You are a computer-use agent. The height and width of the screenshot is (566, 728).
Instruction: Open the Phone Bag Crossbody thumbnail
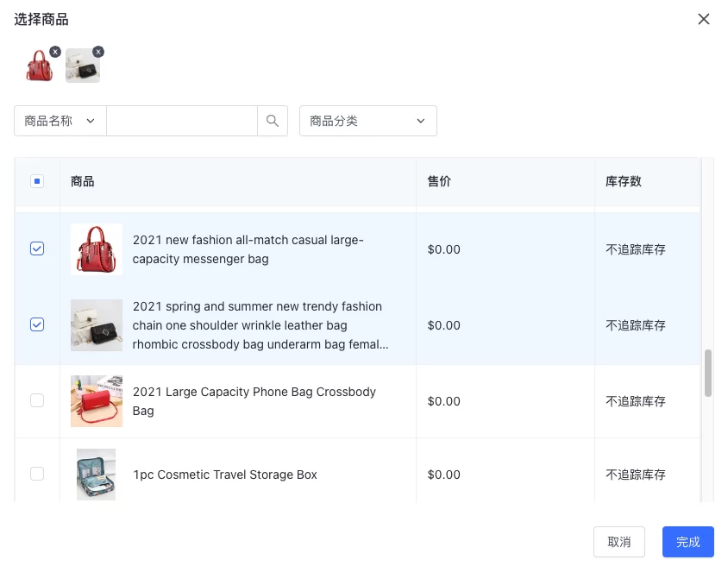point(96,400)
